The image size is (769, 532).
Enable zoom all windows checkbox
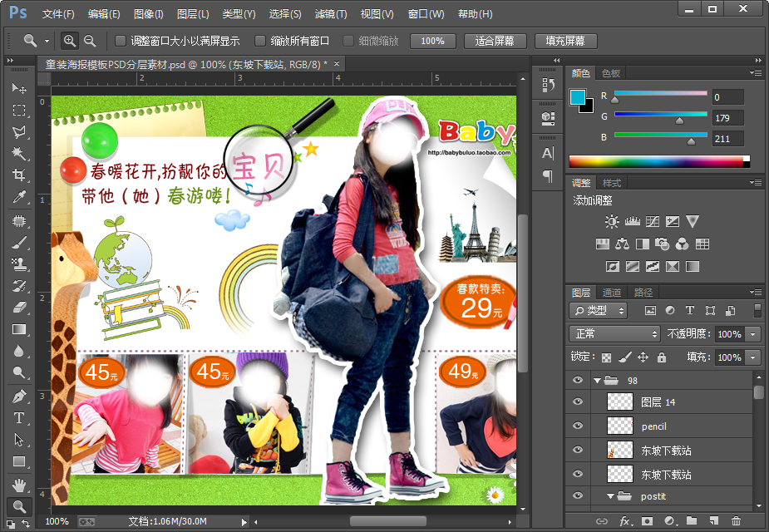(260, 41)
